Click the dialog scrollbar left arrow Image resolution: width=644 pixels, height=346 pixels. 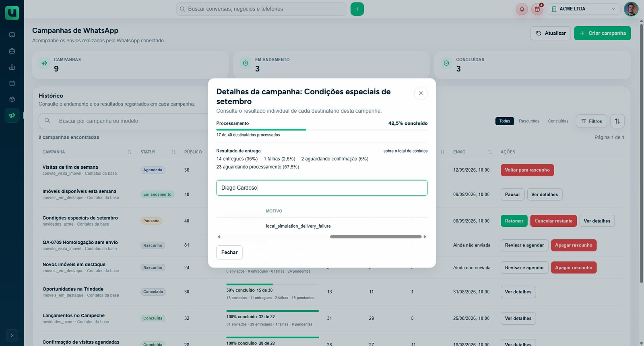(219, 237)
